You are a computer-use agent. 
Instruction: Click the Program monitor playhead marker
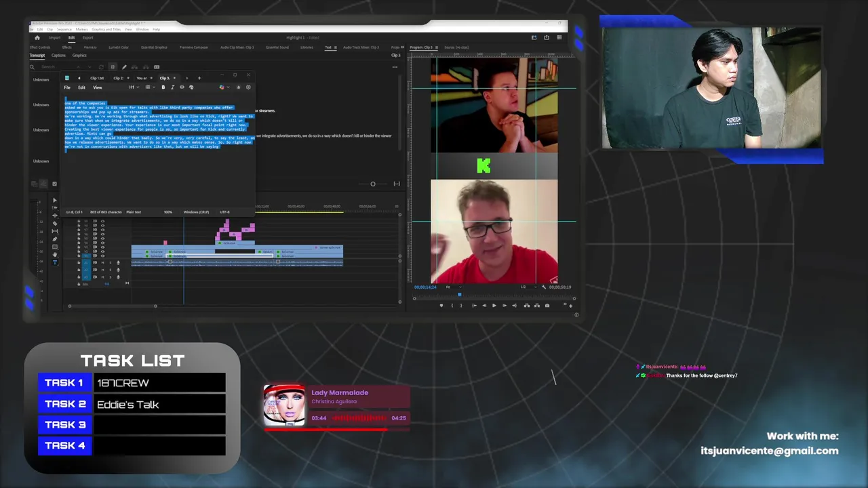(460, 294)
